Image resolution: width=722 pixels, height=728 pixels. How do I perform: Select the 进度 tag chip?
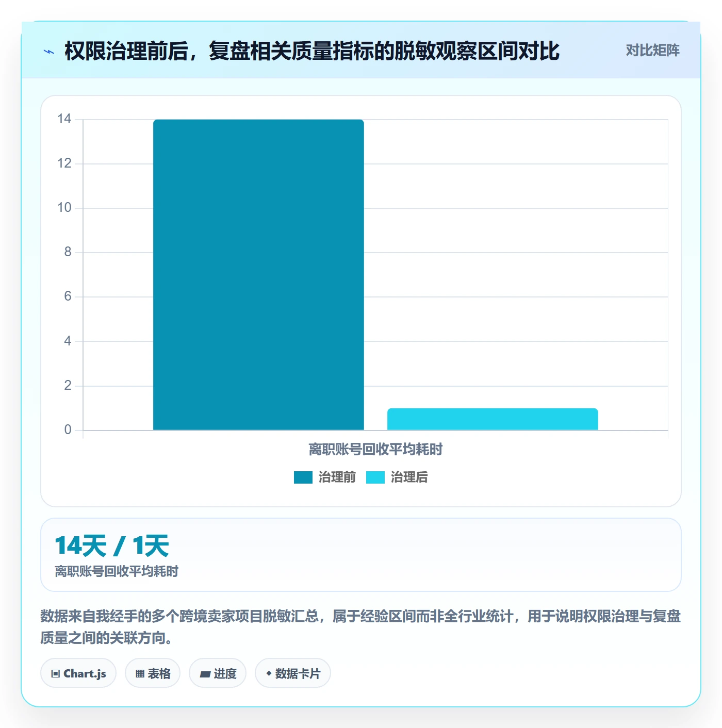(218, 673)
